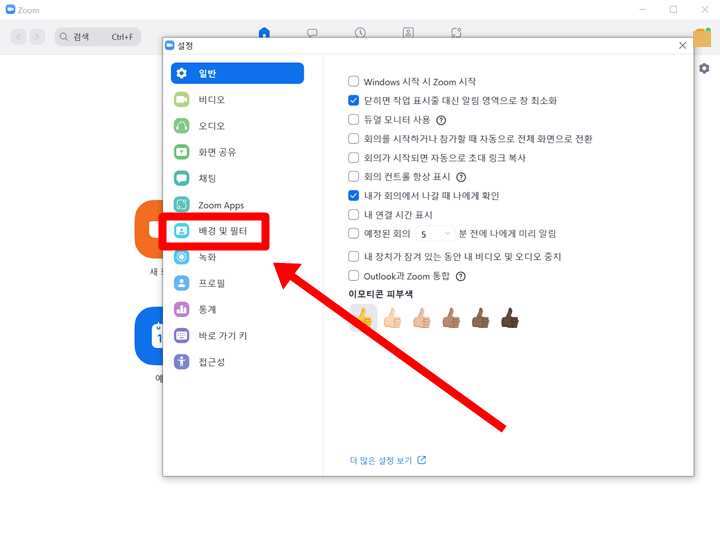Viewport: 720px width, 538px height.
Task: Click the profile avatar in Zoom window
Action: click(702, 38)
